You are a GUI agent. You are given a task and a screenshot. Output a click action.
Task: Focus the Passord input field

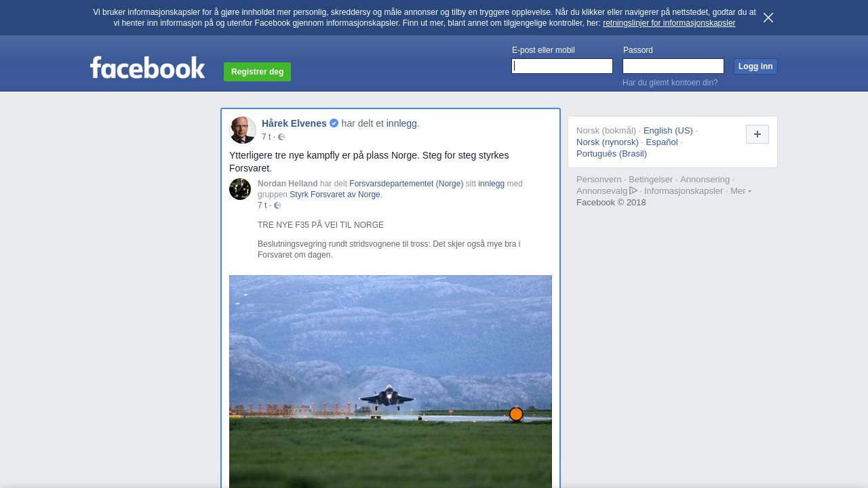click(x=673, y=66)
